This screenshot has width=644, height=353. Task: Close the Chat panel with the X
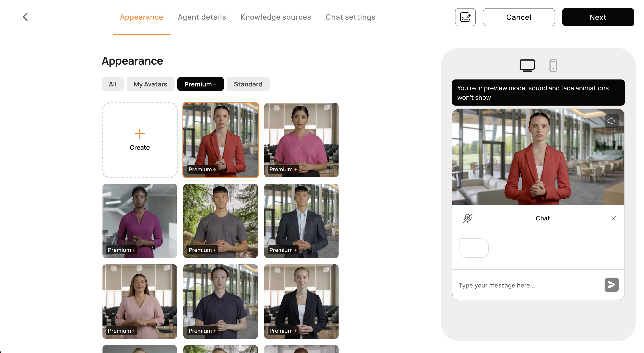click(613, 218)
